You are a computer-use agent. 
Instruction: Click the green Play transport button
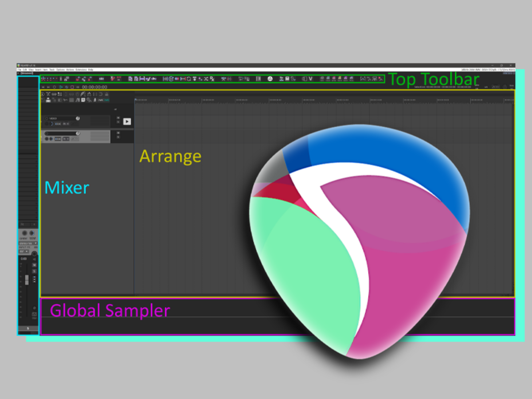61,87
